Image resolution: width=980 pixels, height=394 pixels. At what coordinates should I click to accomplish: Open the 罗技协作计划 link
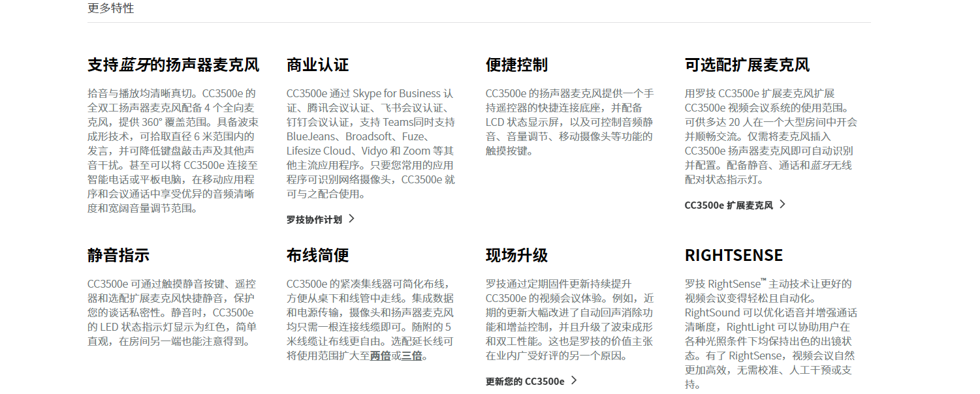(314, 219)
